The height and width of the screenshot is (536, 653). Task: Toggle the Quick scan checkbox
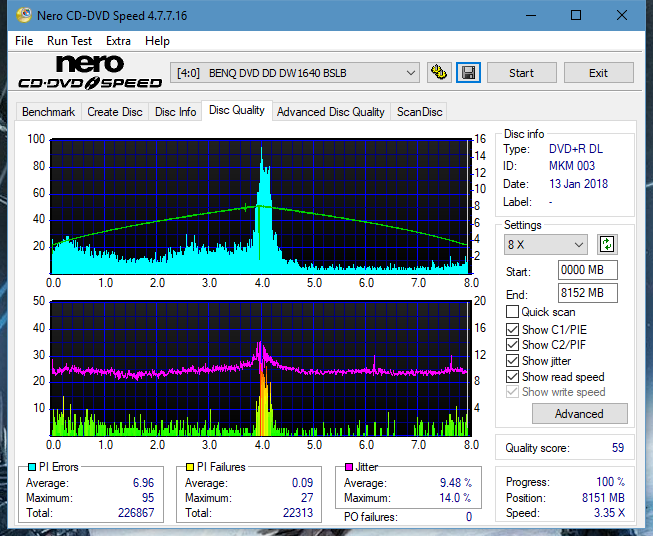pyautogui.click(x=512, y=312)
